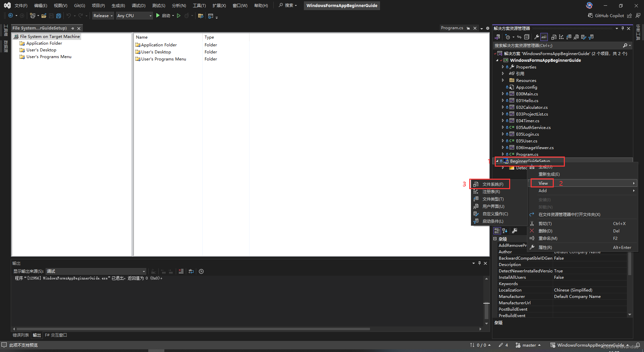Open the Launch Conditions Editor toolbar icon
The width and height of the screenshot is (644, 352).
click(x=591, y=37)
